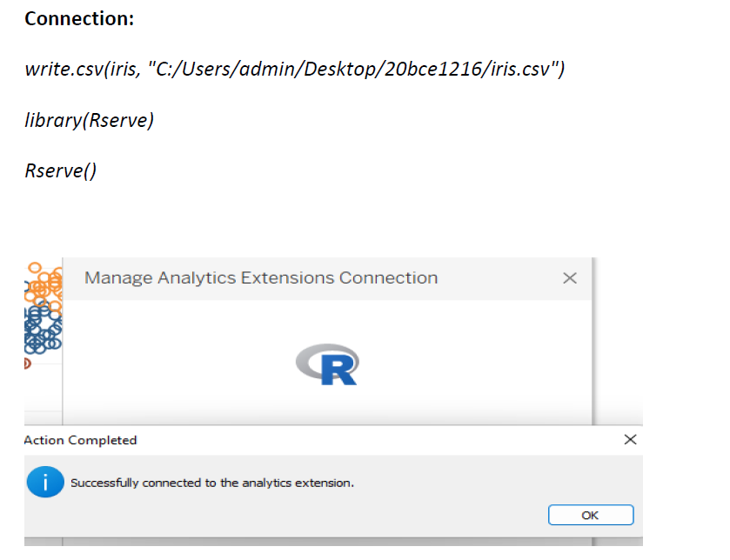Viewport: 730px width, 560px height.
Task: Click the Action Completed title text
Action: pos(81,440)
